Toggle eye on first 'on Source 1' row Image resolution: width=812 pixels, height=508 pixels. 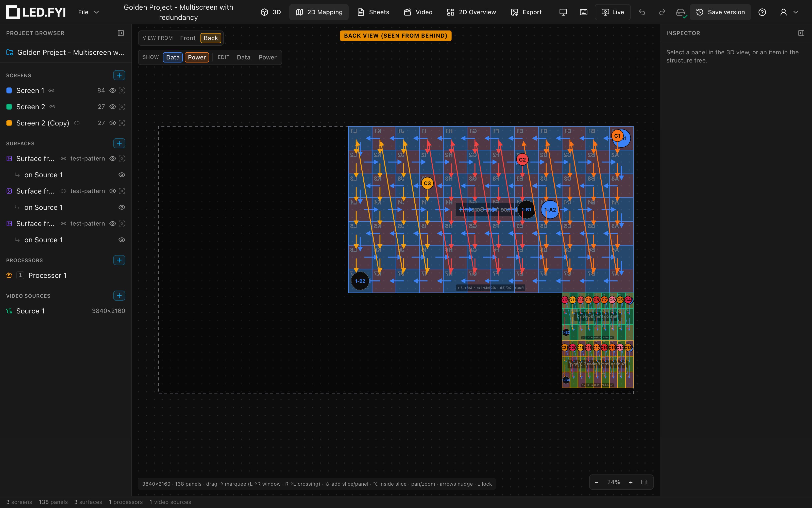tap(122, 175)
